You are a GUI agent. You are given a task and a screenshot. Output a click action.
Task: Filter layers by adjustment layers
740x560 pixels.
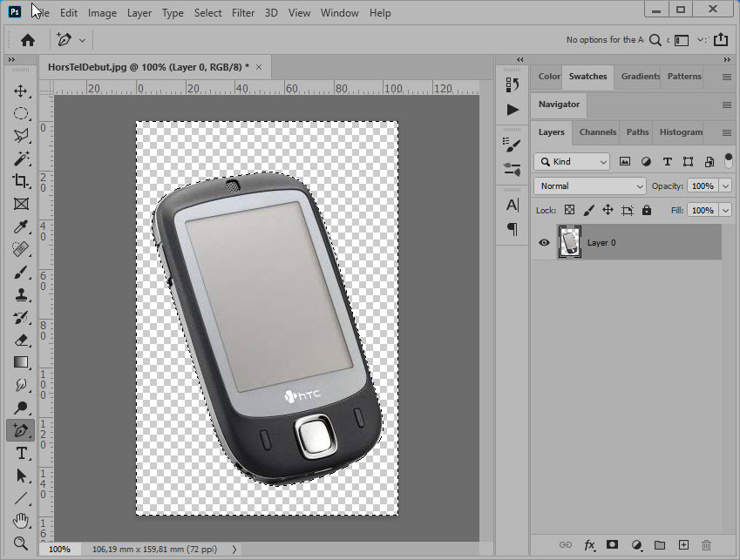646,162
